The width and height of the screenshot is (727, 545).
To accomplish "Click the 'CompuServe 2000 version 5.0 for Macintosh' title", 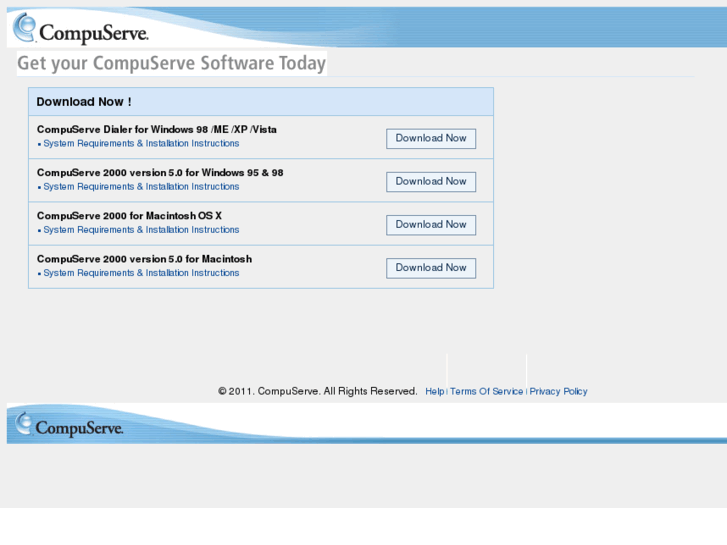I will coord(144,259).
